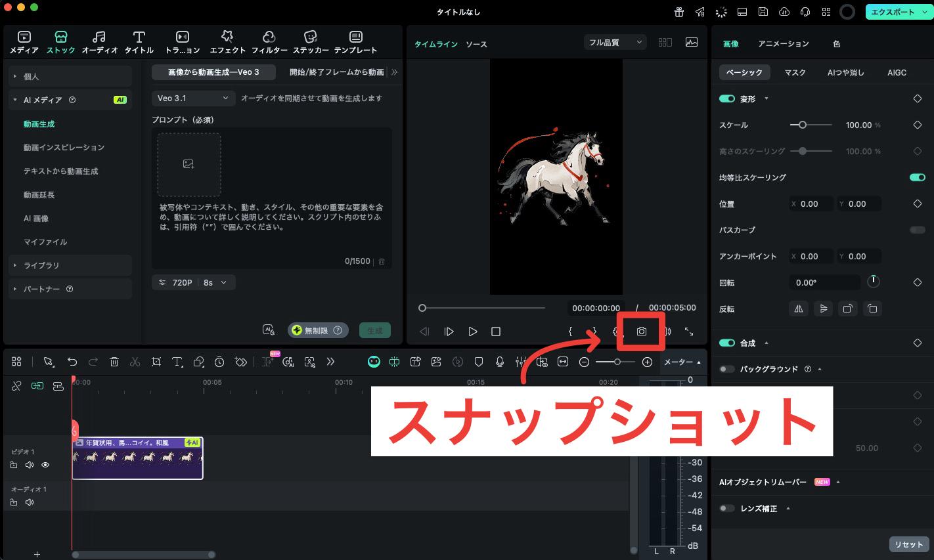Screen dimensions: 934x560
Task: Open the フル品質 quality dropdown
Action: (614, 42)
